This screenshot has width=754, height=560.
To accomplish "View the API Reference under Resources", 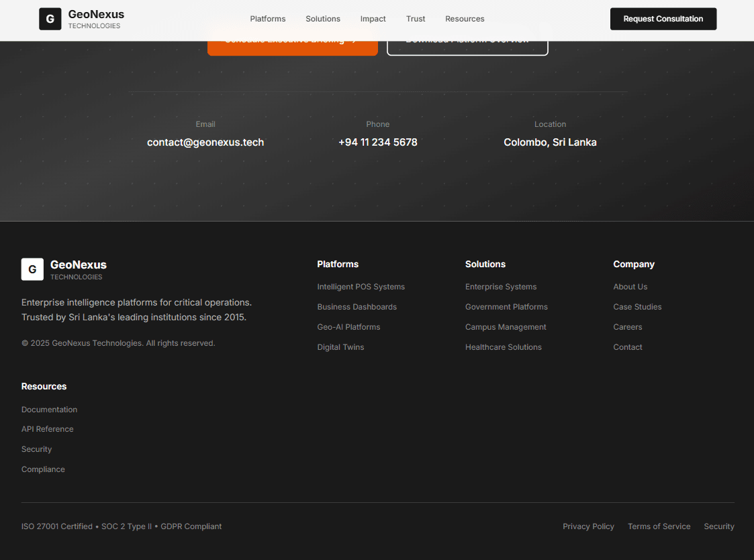I will tap(47, 428).
